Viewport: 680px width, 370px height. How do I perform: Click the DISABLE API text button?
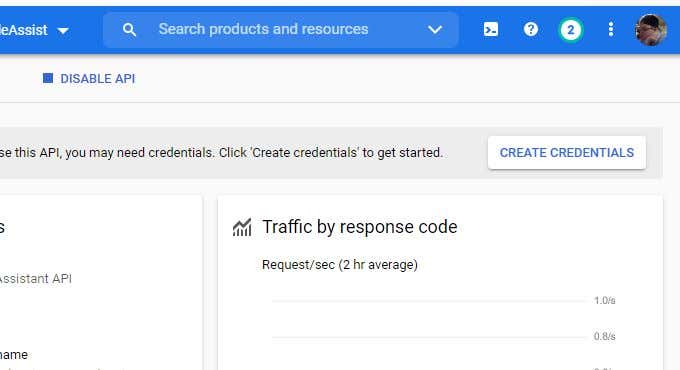click(x=98, y=79)
